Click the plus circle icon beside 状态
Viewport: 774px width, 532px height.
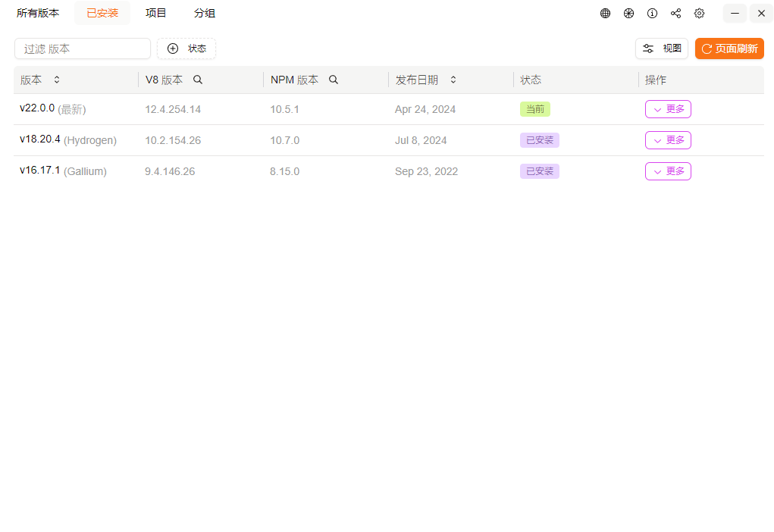pos(173,49)
